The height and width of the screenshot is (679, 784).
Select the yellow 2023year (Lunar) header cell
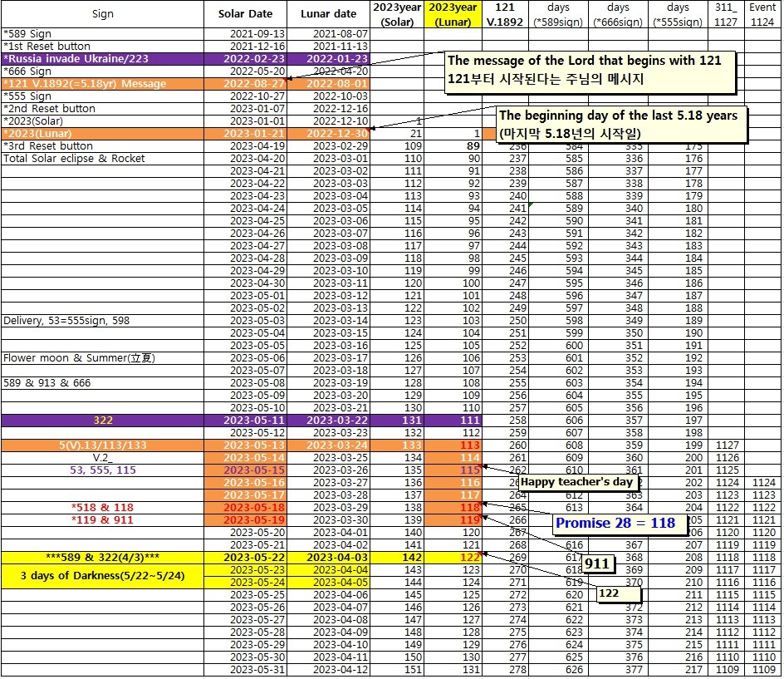453,14
